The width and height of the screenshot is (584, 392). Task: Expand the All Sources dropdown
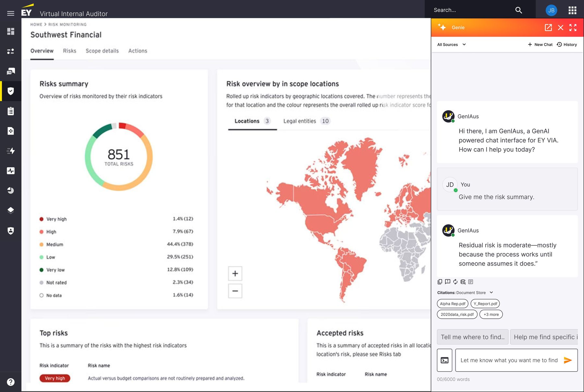click(451, 44)
